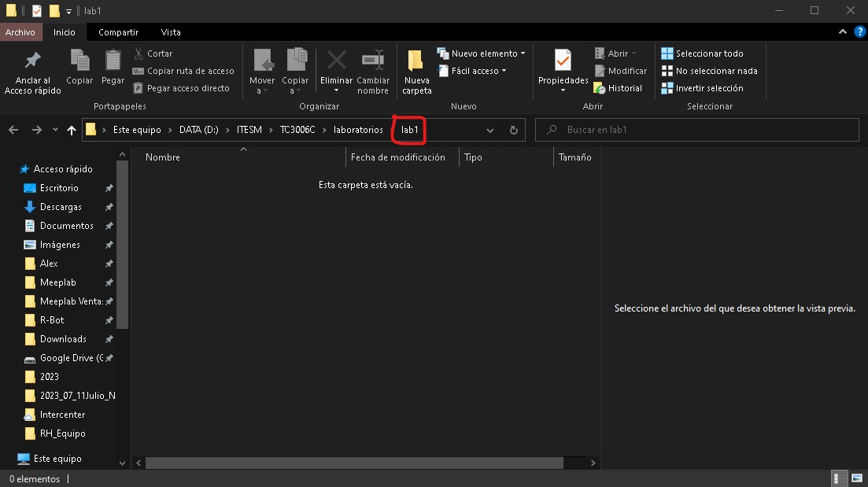Screen dimensions: 868x487
Task: Open Descargas in the Acceso rápido sidebar
Action: (61, 207)
